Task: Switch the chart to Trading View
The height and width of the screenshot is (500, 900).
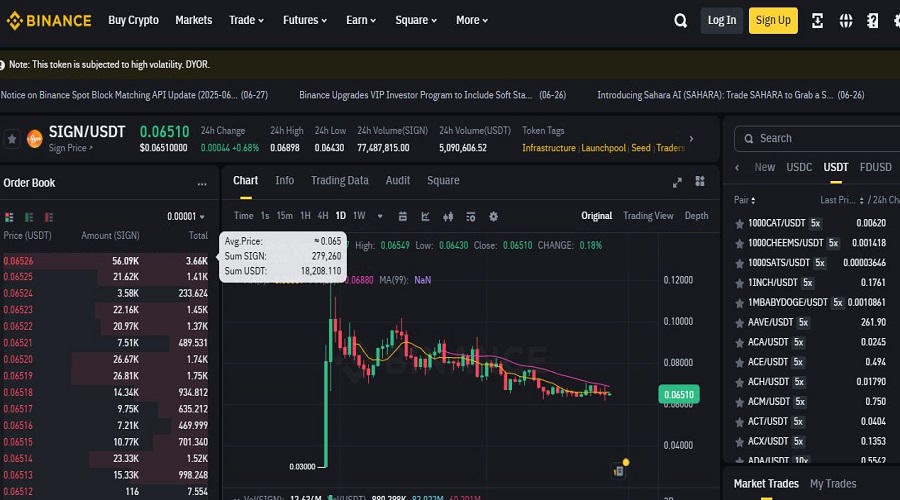Action: point(648,216)
